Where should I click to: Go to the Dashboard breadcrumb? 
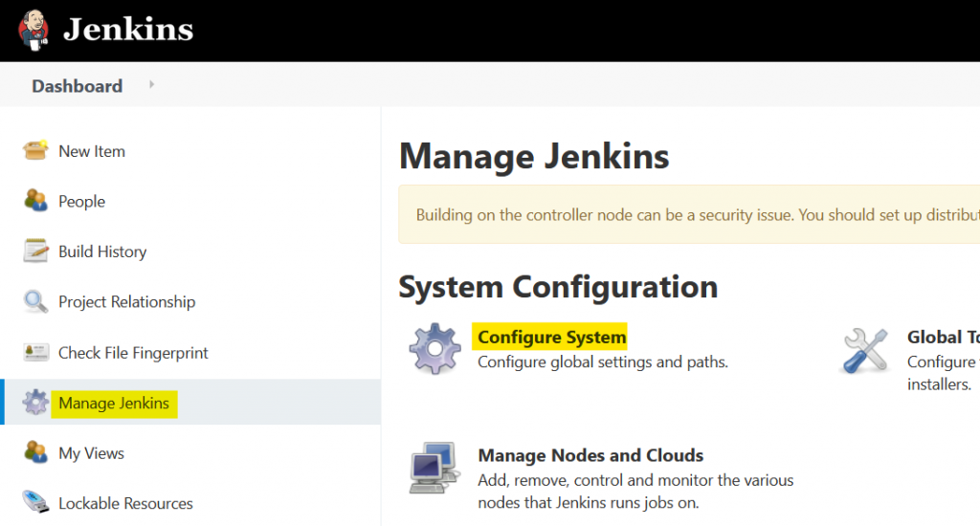(77, 86)
